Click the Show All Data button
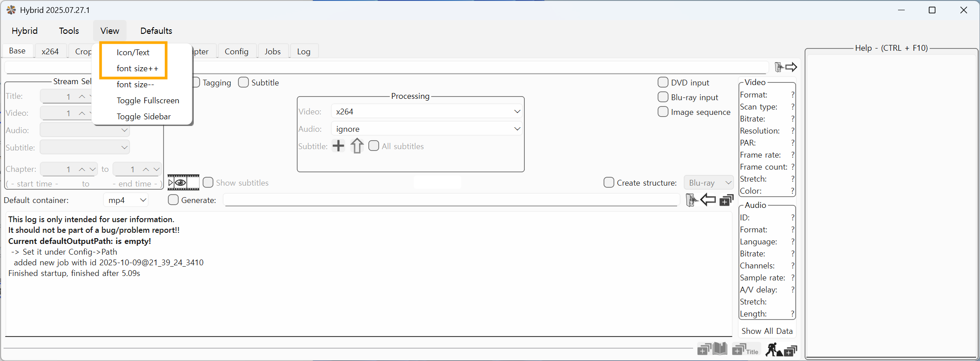The height and width of the screenshot is (361, 980). coord(767,331)
